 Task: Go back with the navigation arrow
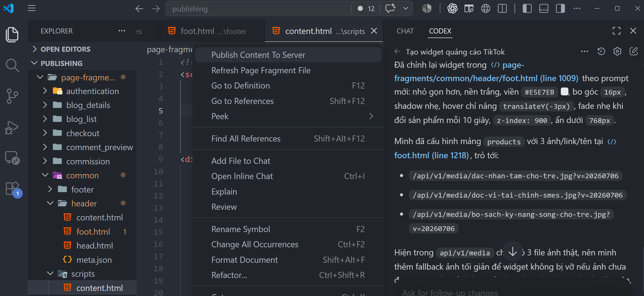coord(139,9)
